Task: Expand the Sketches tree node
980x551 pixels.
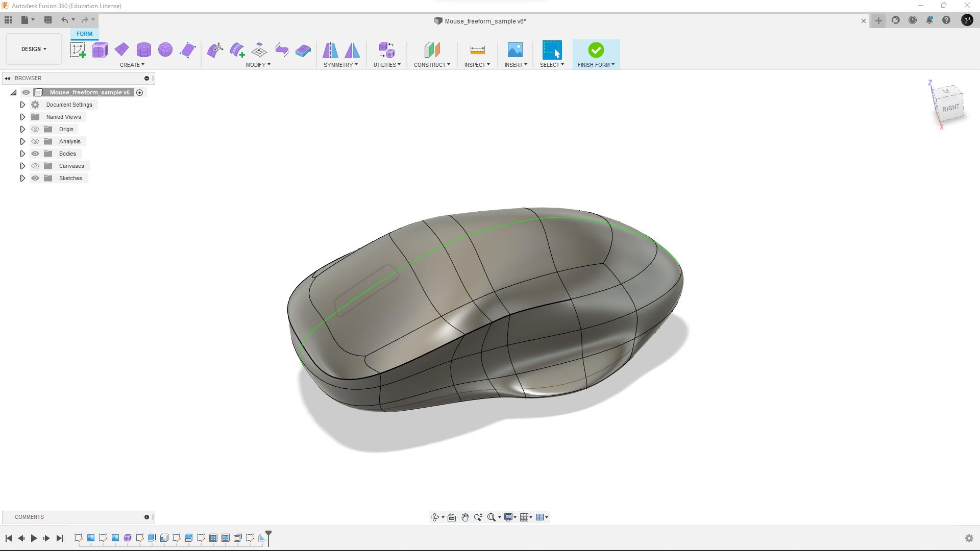Action: point(22,178)
